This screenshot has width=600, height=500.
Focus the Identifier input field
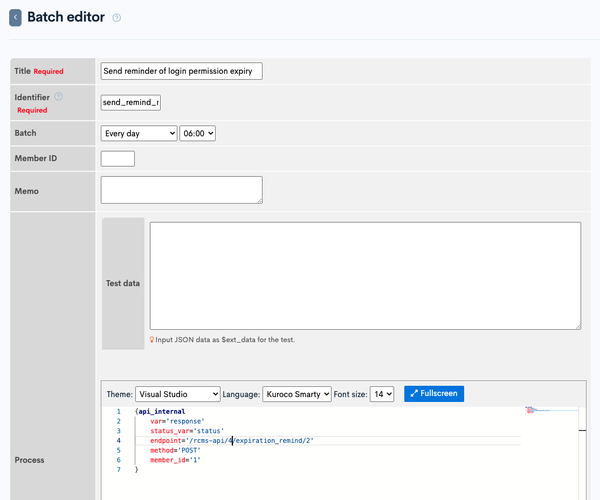130,103
